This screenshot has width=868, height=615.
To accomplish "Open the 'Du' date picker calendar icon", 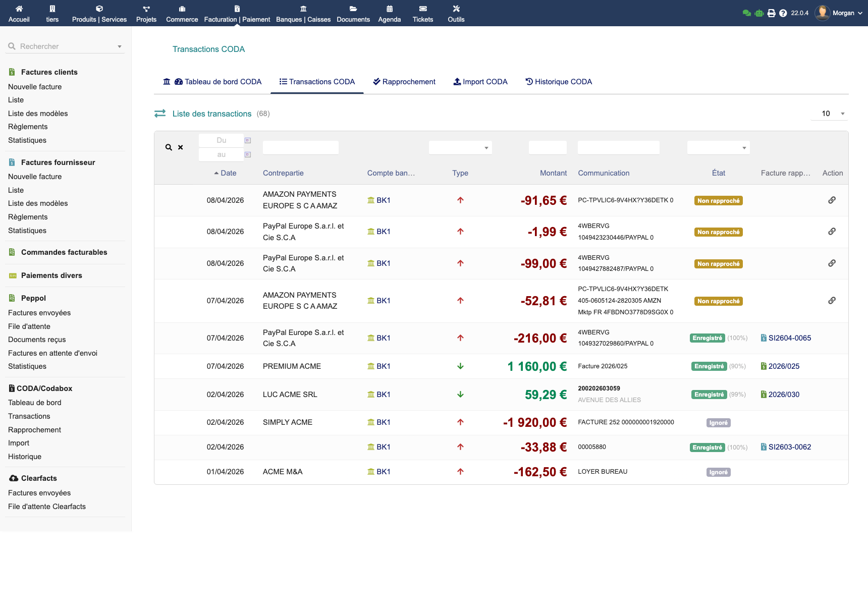I will pyautogui.click(x=248, y=140).
